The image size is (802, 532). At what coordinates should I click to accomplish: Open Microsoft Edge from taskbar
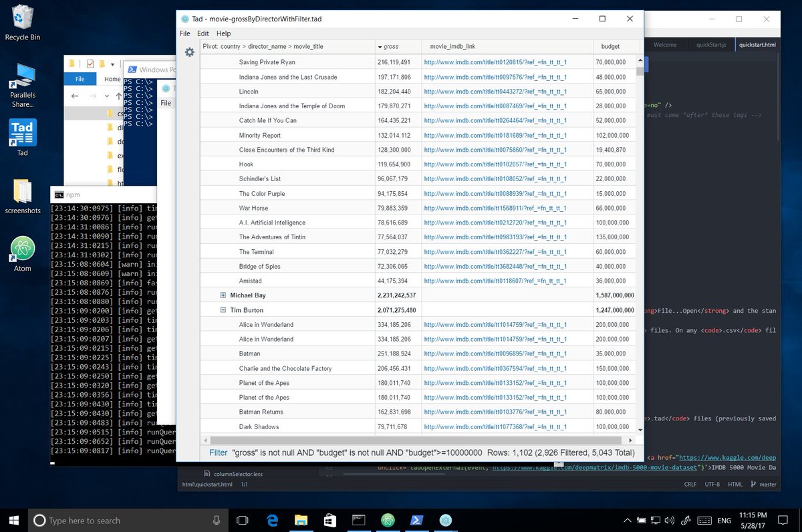coord(272,520)
